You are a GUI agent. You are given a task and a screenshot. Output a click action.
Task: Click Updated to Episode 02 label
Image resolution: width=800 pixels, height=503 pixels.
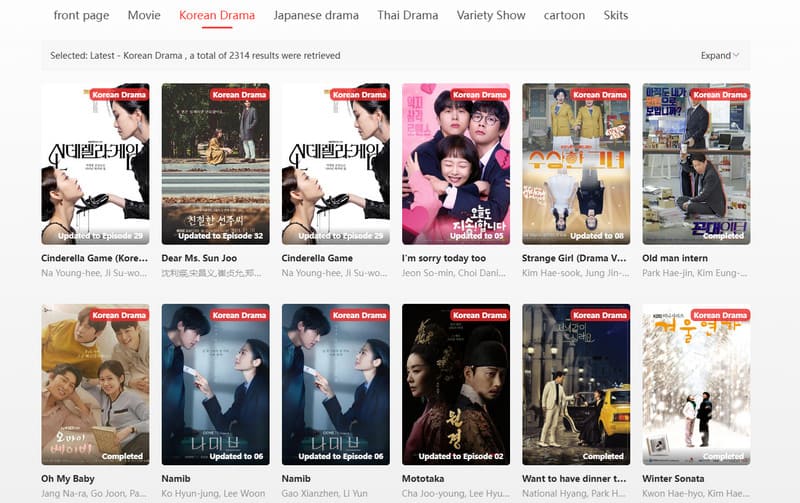tap(461, 456)
